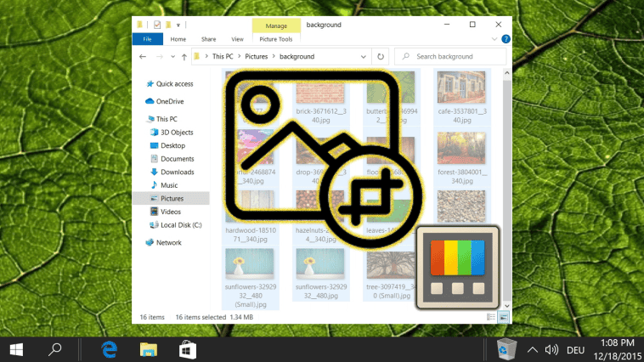
Task: Click the background breadcrumb segment
Action: 297,57
